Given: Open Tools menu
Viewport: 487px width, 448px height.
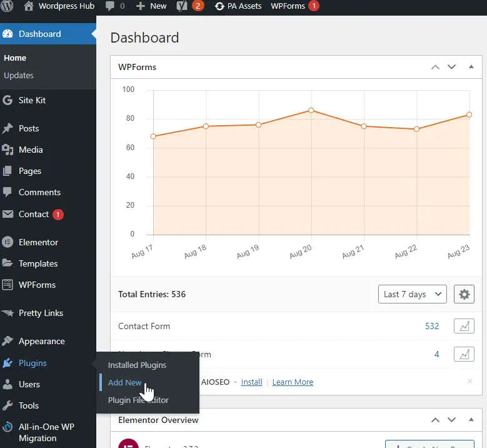Looking at the screenshot, I should 48,405.
